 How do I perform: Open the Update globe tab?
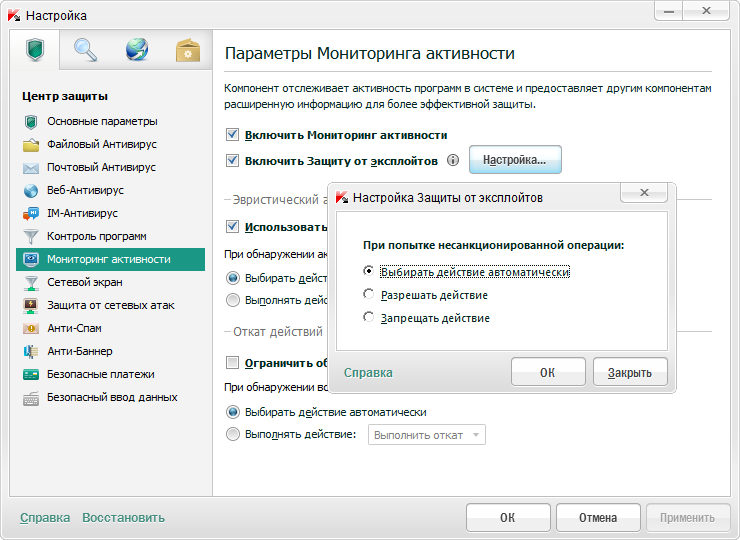[137, 50]
